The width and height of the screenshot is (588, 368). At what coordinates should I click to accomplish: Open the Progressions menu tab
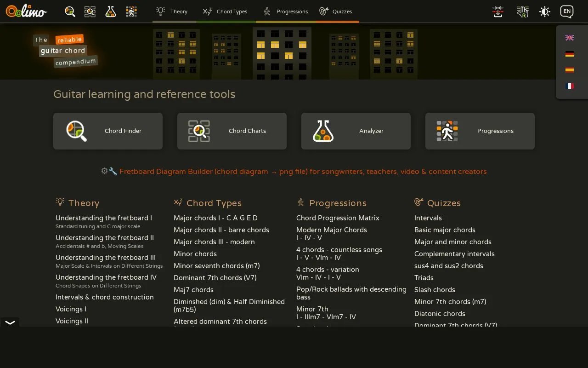click(x=285, y=11)
